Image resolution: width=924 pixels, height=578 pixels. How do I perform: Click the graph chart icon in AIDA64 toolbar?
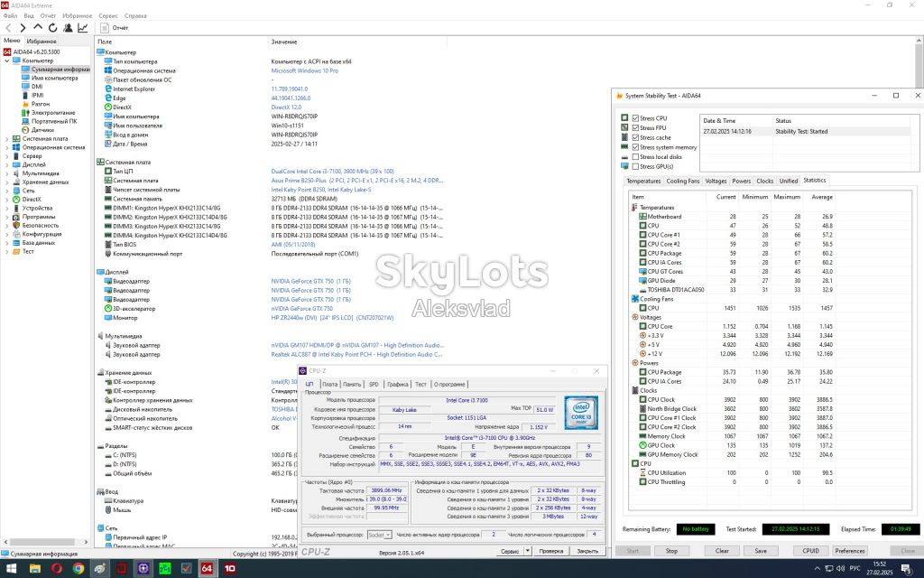[82, 28]
